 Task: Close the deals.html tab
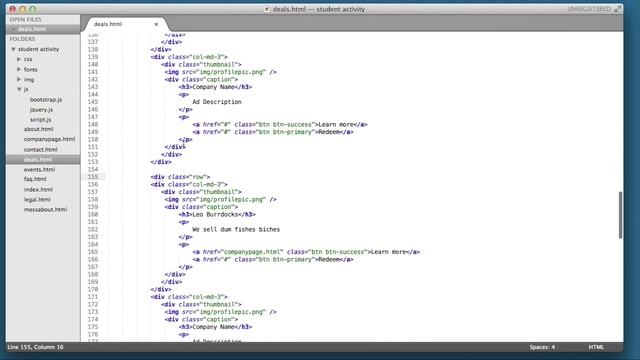pyautogui.click(x=156, y=24)
